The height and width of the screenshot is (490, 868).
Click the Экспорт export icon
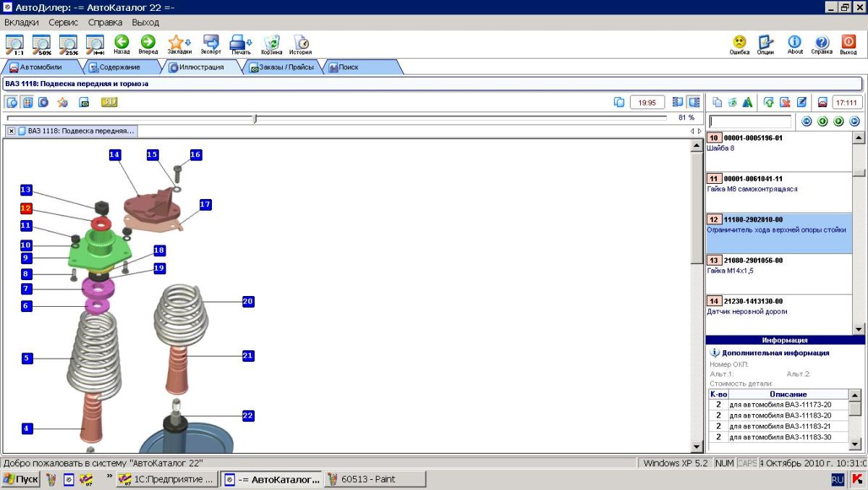click(211, 44)
